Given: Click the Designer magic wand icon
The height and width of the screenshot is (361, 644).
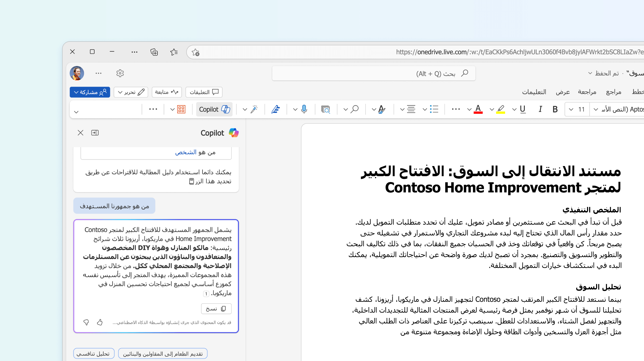Looking at the screenshot, I should (x=254, y=109).
